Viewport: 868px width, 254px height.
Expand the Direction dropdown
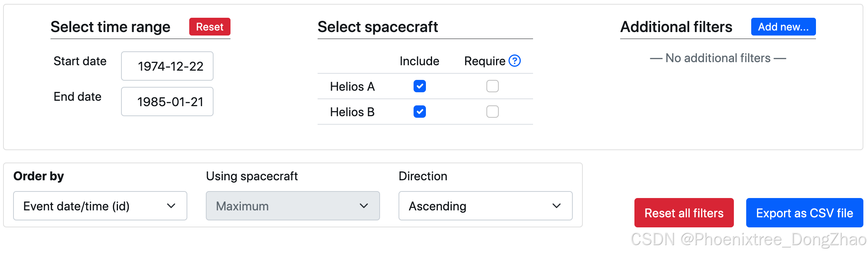[x=485, y=206]
